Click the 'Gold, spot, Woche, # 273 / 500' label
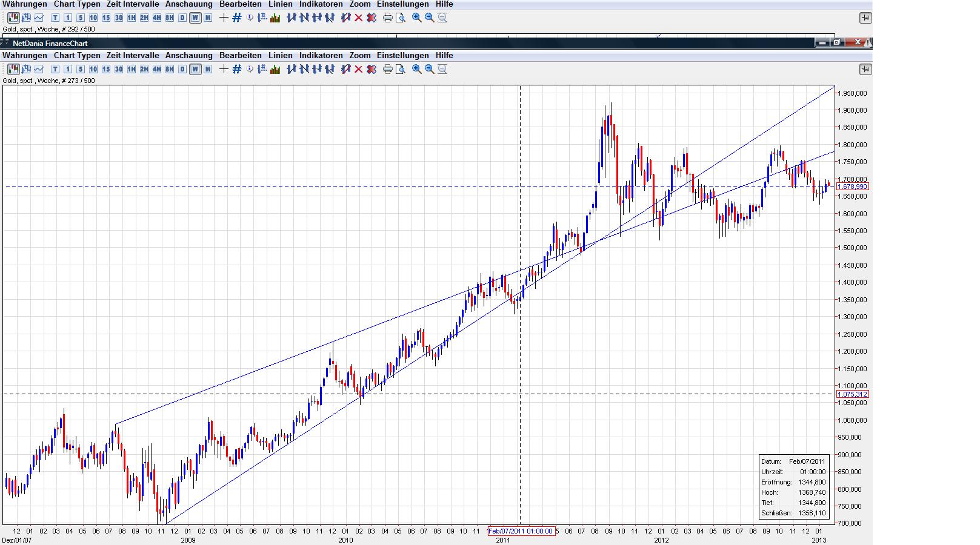Screen dimensions: 980x545 (48, 81)
